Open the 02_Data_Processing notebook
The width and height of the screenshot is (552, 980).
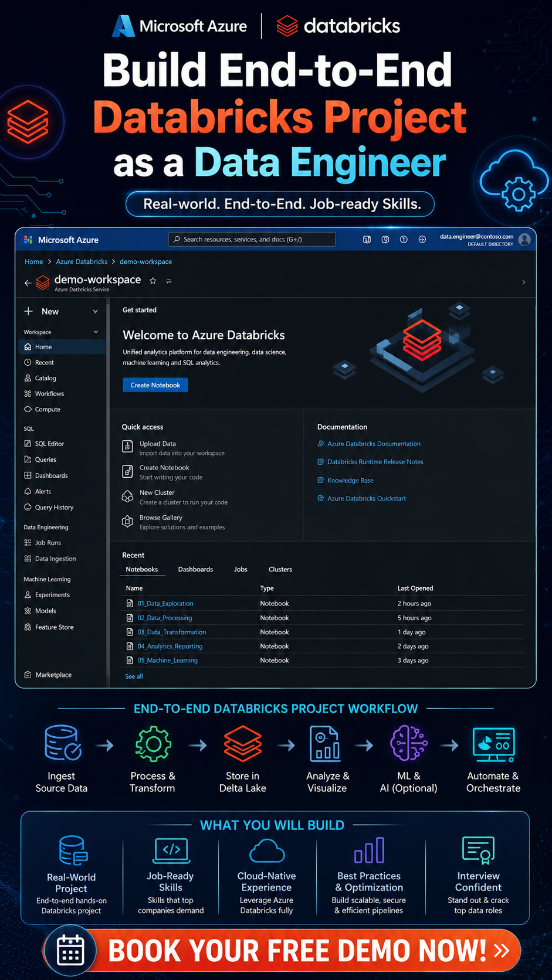pyautogui.click(x=165, y=618)
